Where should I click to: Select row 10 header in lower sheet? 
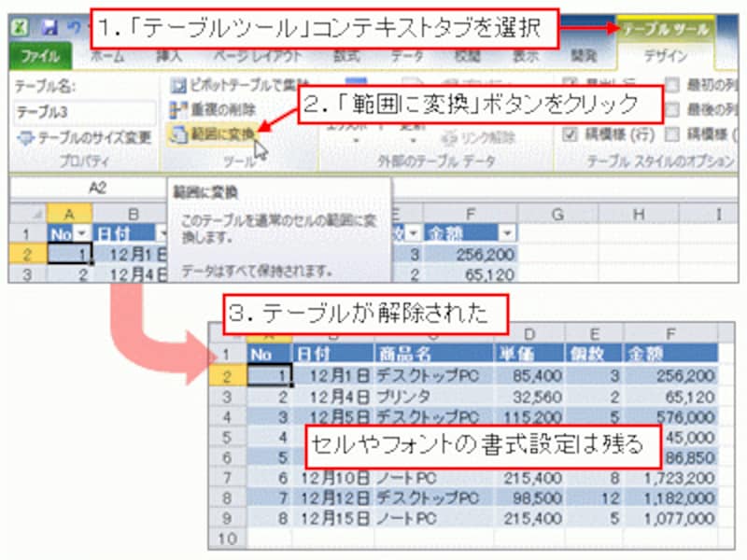(228, 539)
